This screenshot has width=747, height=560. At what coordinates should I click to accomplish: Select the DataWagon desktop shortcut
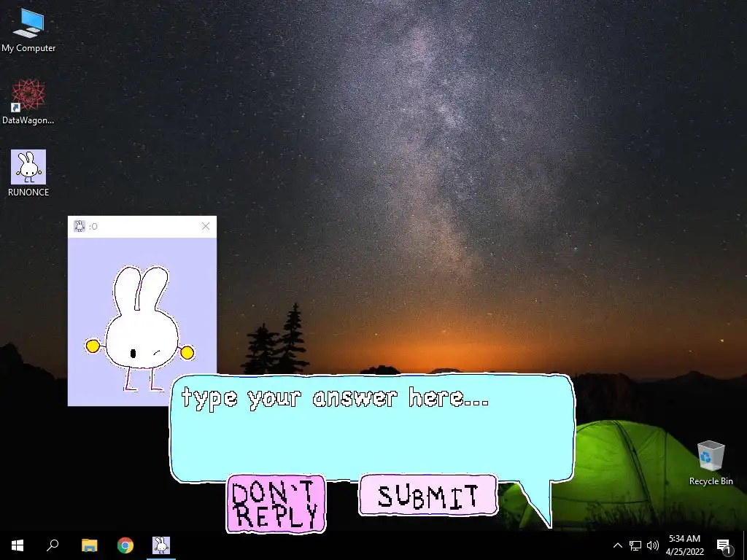[x=28, y=102]
